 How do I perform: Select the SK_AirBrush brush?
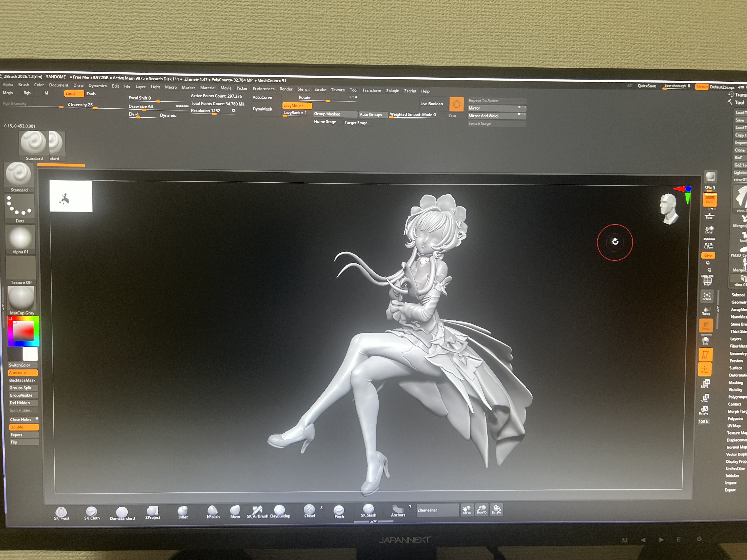[257, 511]
